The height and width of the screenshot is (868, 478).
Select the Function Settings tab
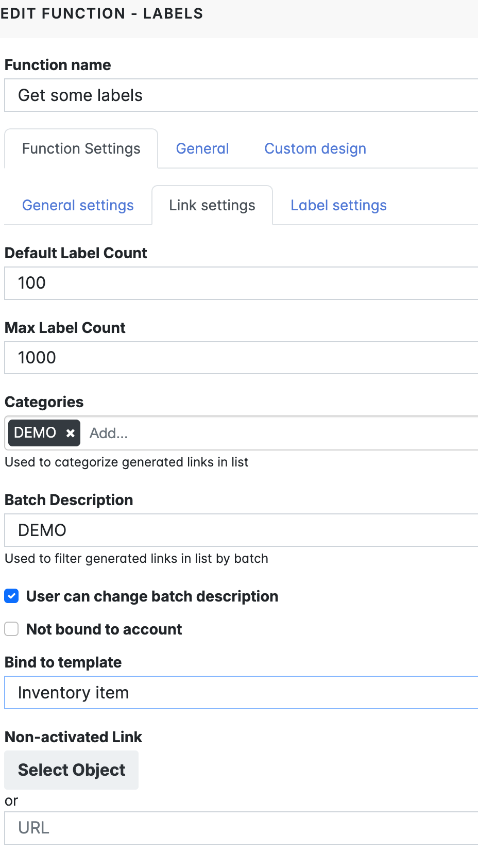click(x=81, y=149)
